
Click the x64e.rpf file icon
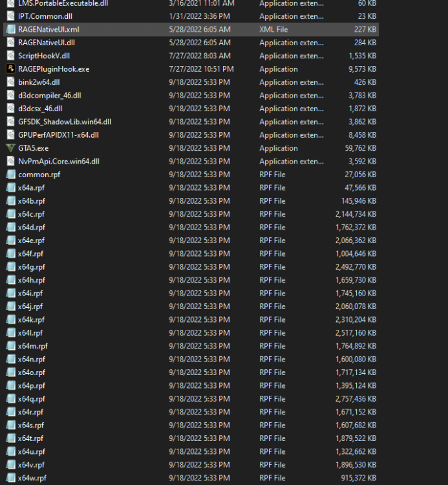pyautogui.click(x=10, y=241)
